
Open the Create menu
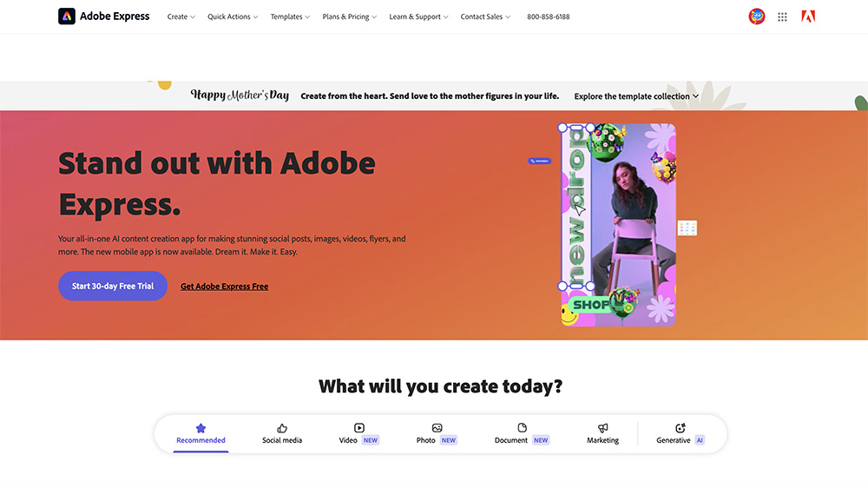[181, 16]
